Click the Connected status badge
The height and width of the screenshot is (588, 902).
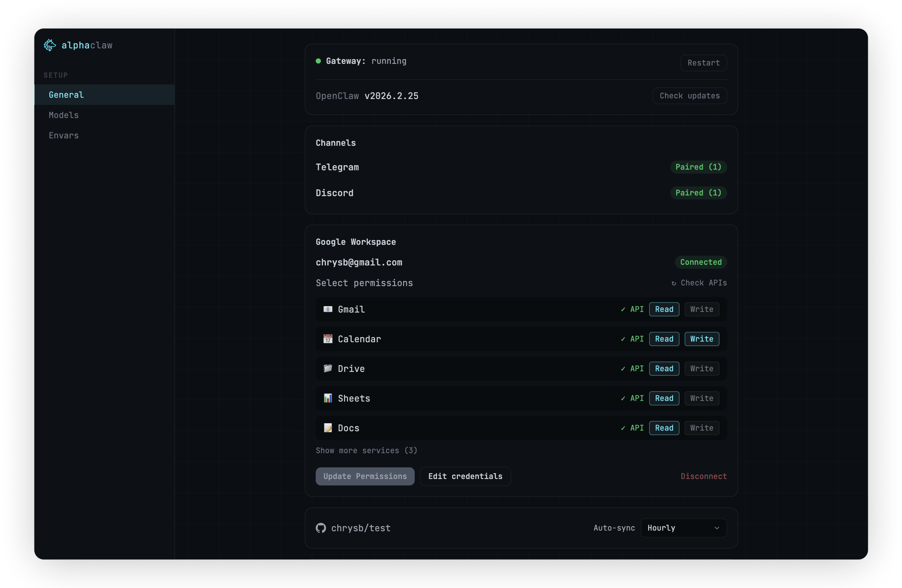(x=701, y=262)
